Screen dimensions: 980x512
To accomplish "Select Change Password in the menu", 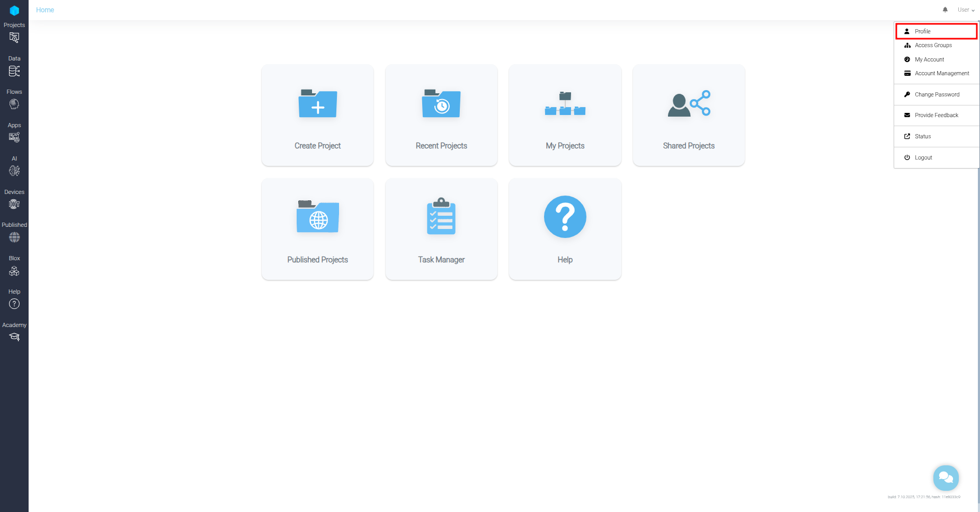I will [937, 94].
